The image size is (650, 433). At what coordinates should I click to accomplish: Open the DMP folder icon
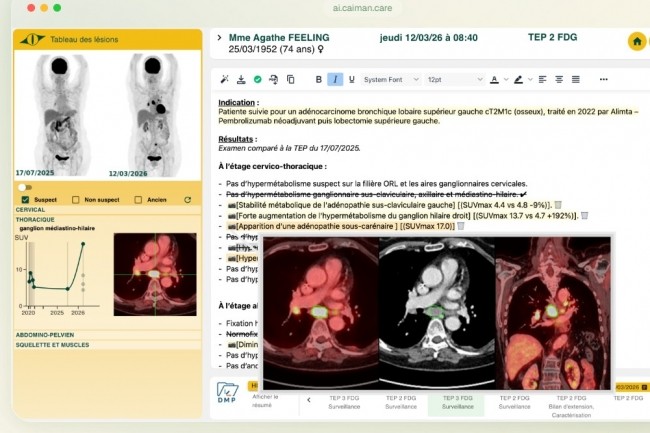click(x=227, y=392)
